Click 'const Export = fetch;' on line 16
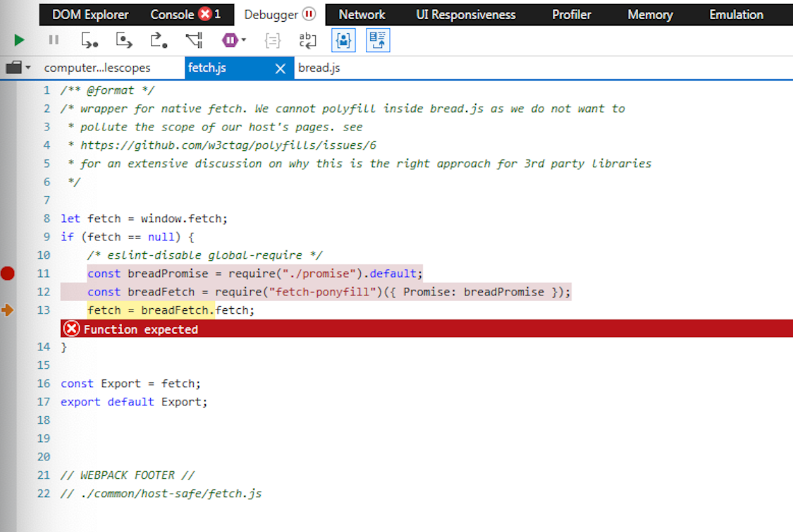This screenshot has height=532, width=793. (x=131, y=384)
